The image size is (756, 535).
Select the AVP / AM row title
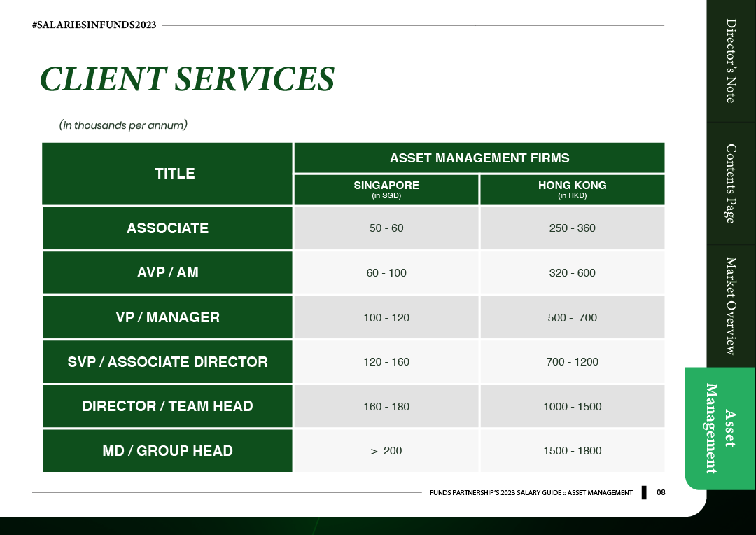(x=167, y=272)
